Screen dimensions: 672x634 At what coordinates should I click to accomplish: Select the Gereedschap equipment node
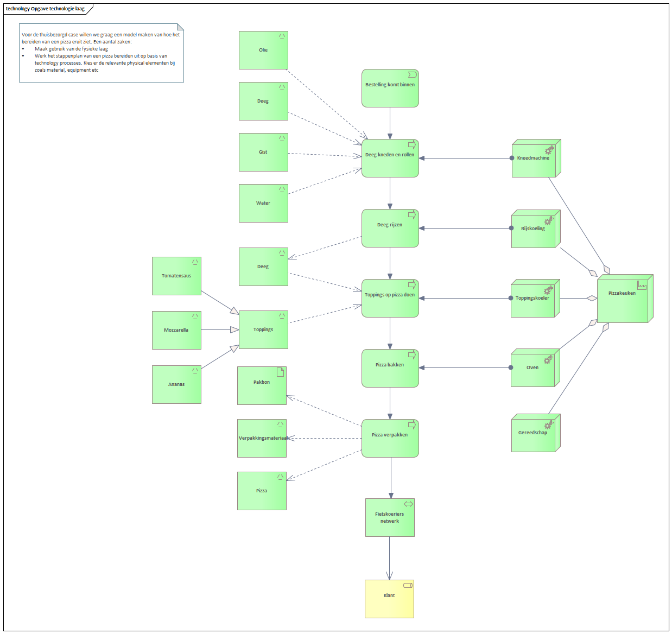(x=536, y=433)
